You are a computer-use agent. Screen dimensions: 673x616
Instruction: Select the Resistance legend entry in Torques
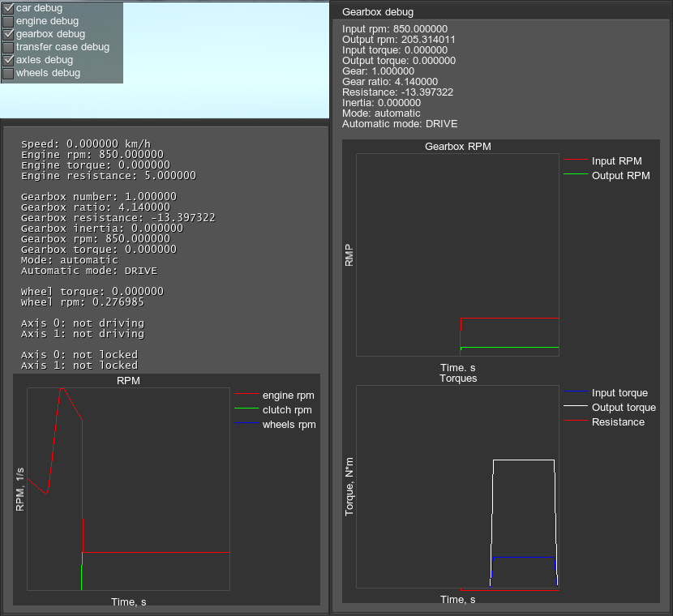[618, 422]
